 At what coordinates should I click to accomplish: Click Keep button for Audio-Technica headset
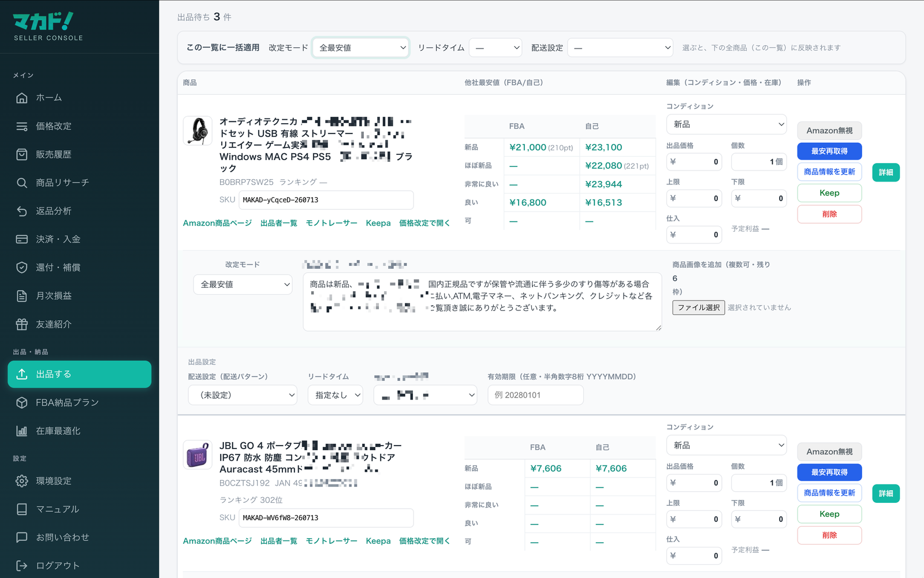(x=829, y=193)
